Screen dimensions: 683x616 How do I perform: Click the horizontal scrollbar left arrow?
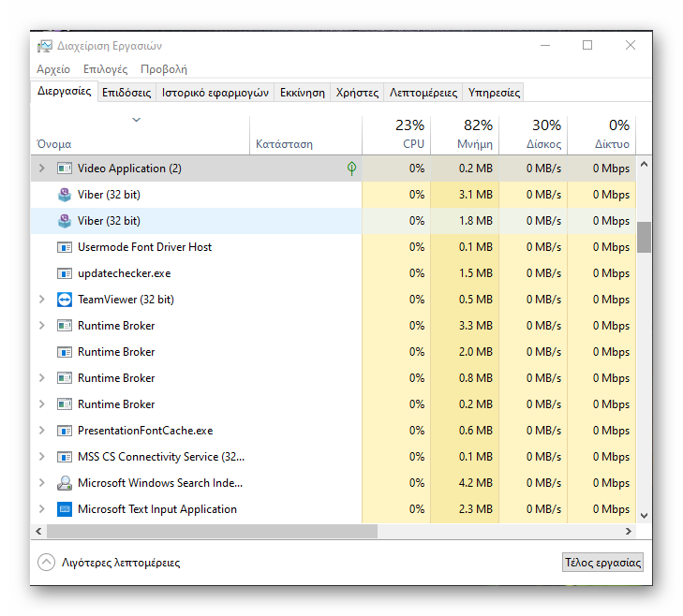[38, 531]
